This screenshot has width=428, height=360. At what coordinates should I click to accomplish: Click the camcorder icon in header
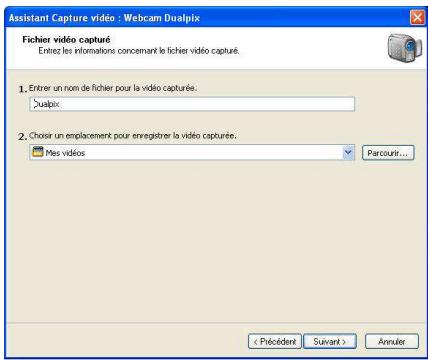[405, 48]
